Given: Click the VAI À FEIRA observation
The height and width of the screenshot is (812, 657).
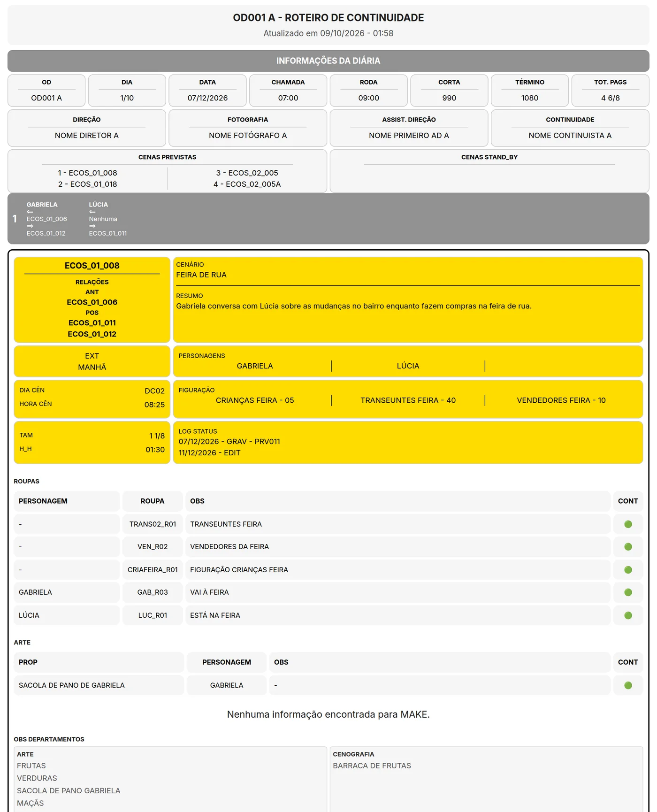Looking at the screenshot, I should (x=209, y=592).
